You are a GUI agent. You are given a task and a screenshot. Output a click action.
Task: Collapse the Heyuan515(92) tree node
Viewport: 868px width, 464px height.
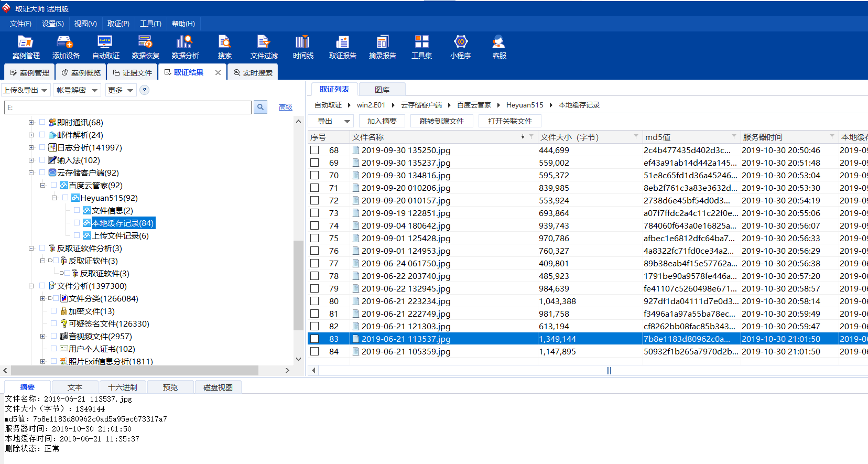(x=54, y=198)
